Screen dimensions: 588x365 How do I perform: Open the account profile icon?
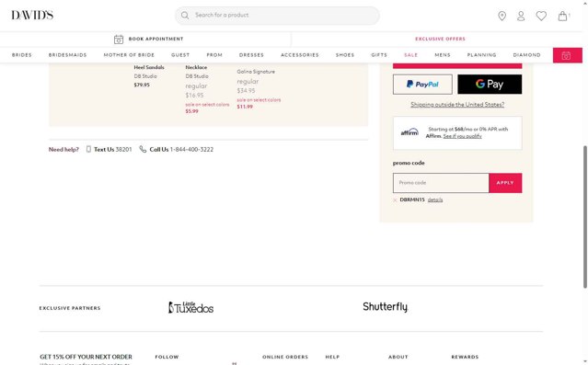pos(521,16)
